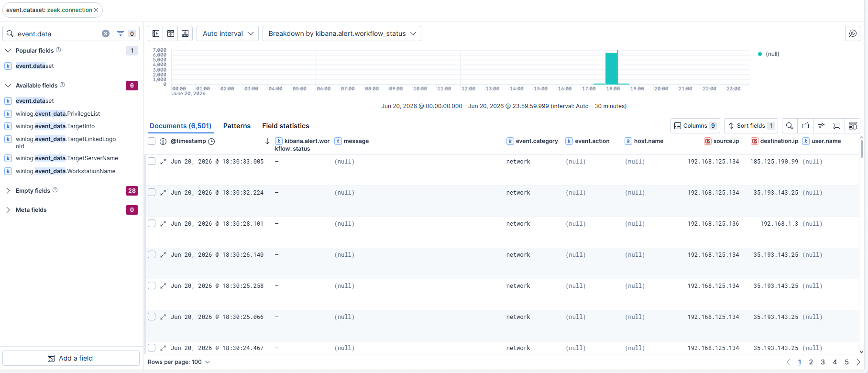Image resolution: width=868 pixels, height=373 pixels.
Task: Toggle the document view layout icon
Action: (853, 126)
